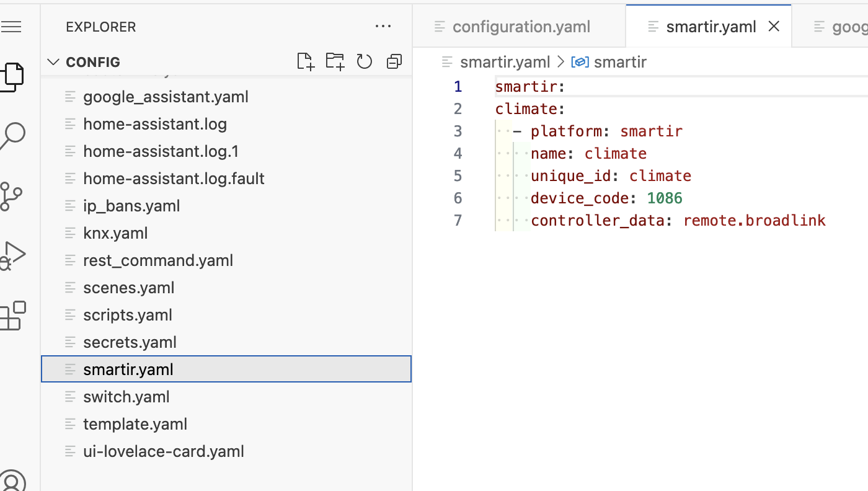Viewport: 868px width, 491px height.
Task: Click the configuration.yaml tab file icon
Action: tap(440, 27)
